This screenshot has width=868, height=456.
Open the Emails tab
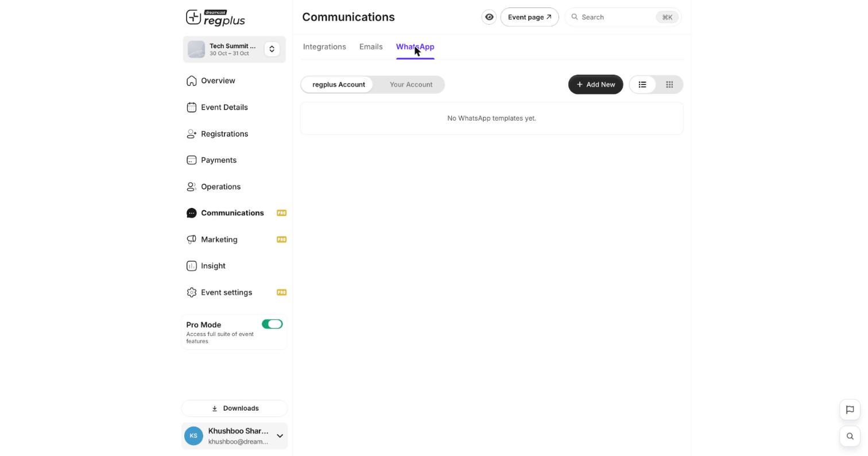[371, 47]
